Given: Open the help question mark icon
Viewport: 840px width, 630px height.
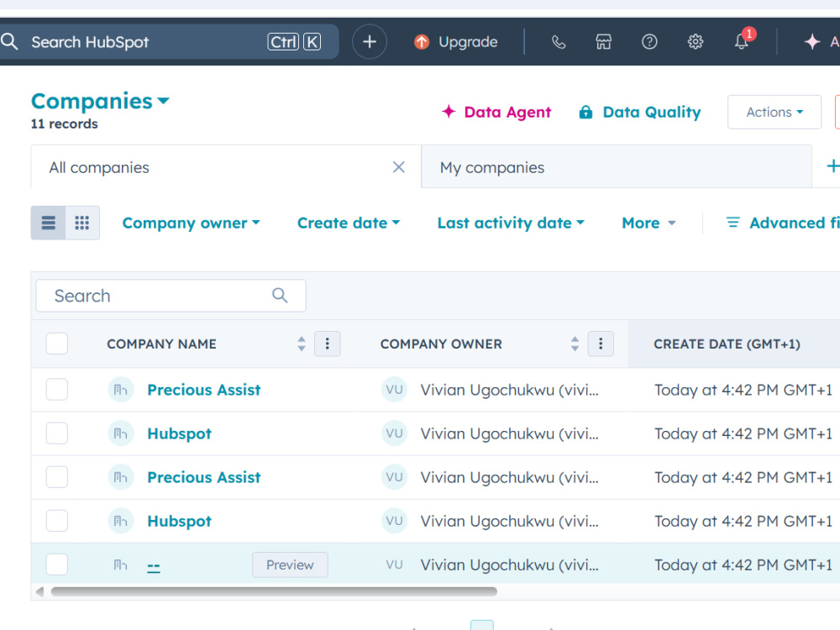Looking at the screenshot, I should pos(649,42).
